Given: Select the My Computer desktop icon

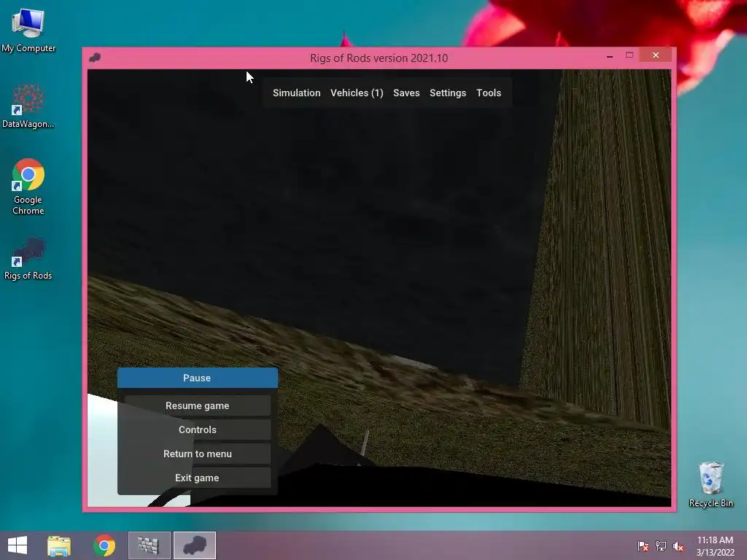Looking at the screenshot, I should (x=28, y=31).
